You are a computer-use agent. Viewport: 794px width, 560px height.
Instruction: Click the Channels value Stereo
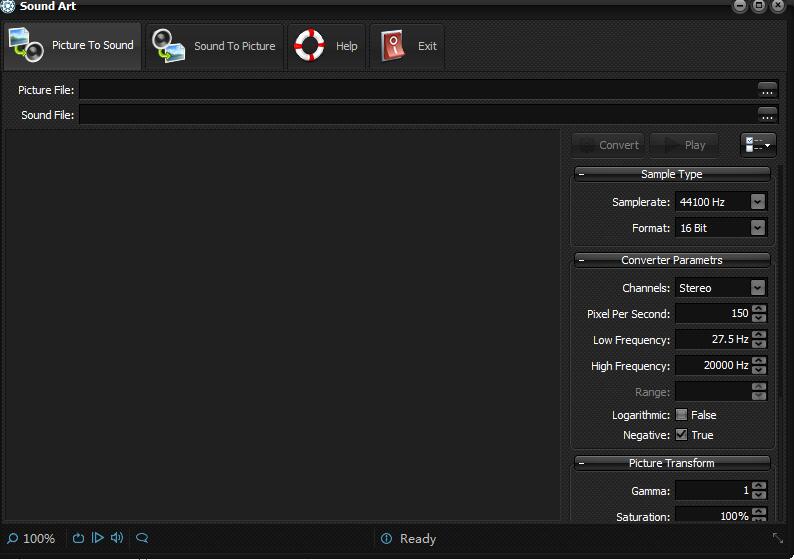(695, 288)
